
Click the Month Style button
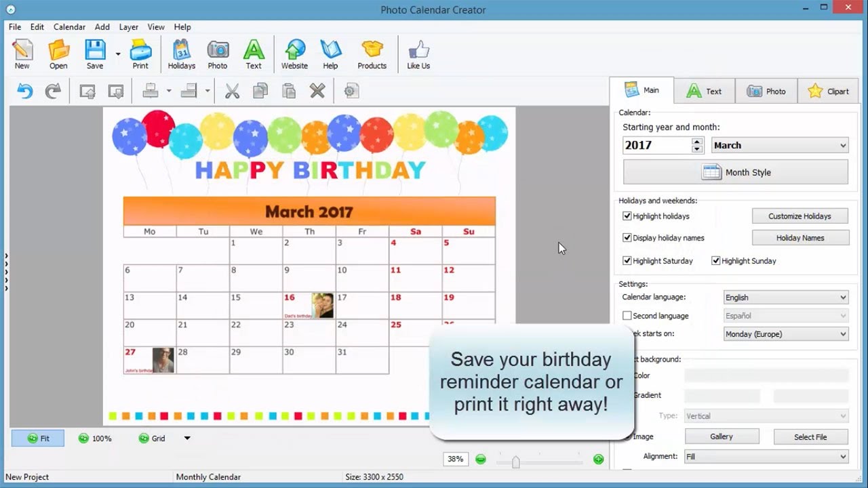(x=736, y=172)
